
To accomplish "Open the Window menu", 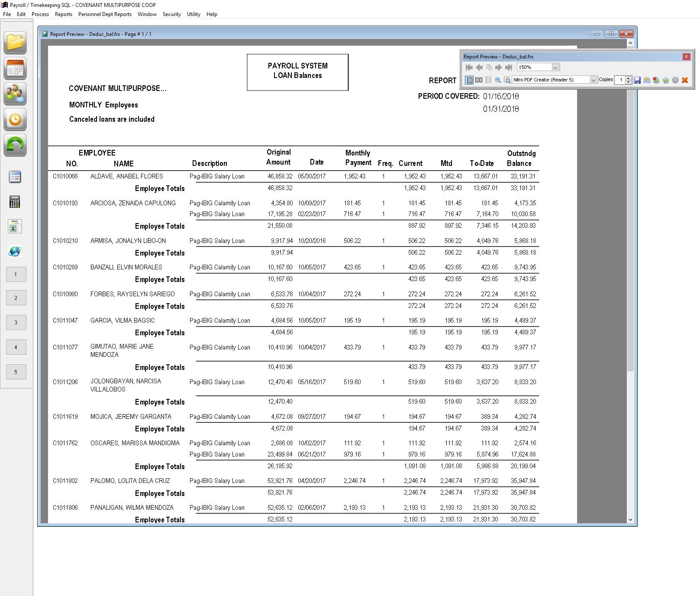I will coord(147,14).
